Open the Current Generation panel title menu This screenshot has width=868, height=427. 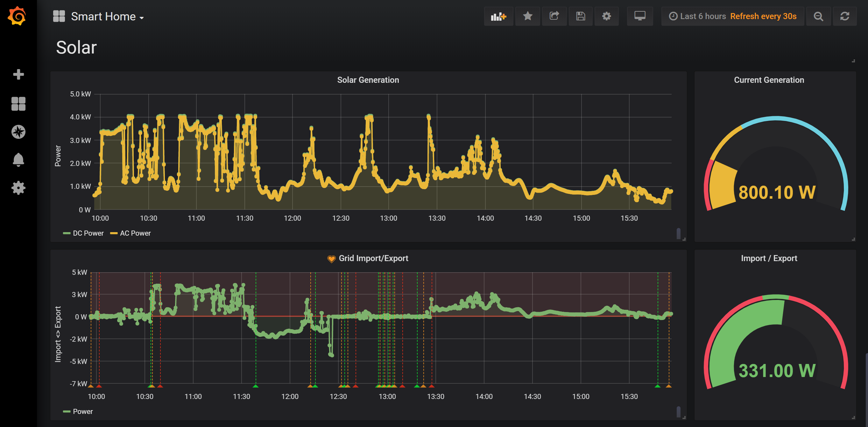[x=769, y=80]
